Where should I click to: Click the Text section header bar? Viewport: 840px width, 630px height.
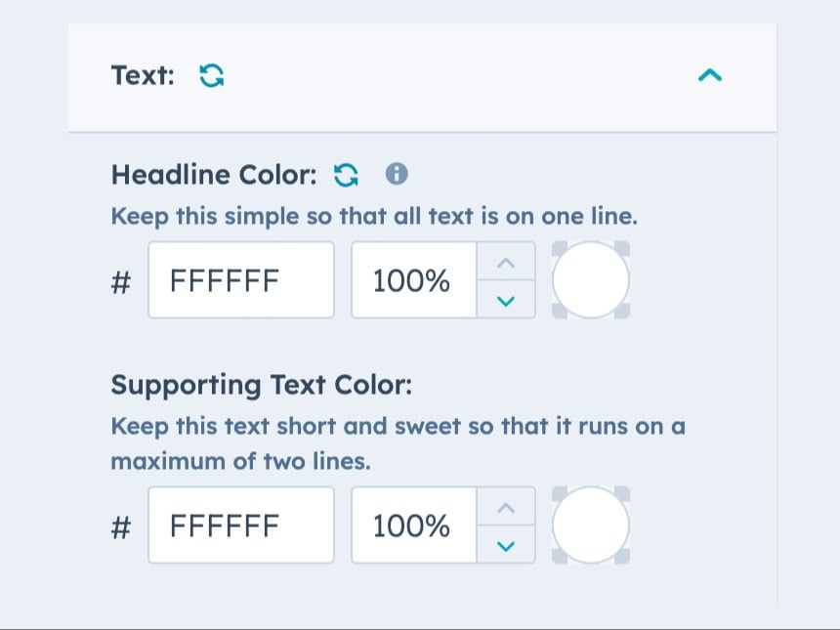click(x=440, y=74)
